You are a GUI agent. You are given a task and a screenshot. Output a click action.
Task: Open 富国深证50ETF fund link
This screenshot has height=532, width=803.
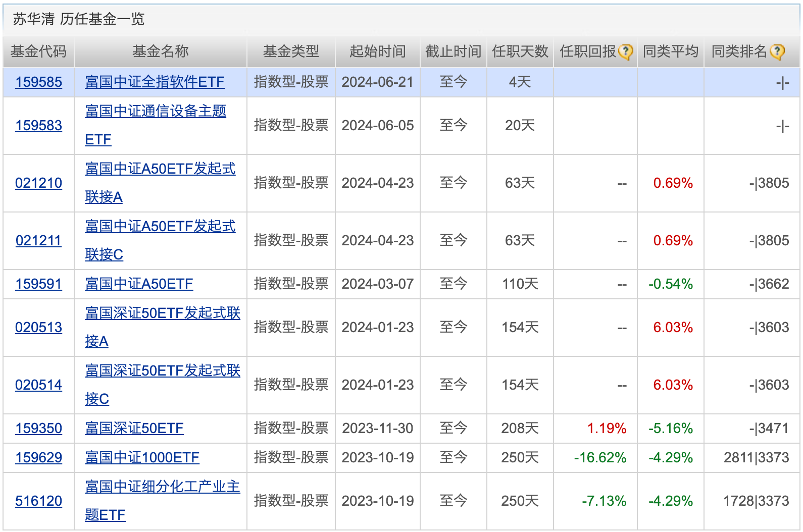coord(134,428)
